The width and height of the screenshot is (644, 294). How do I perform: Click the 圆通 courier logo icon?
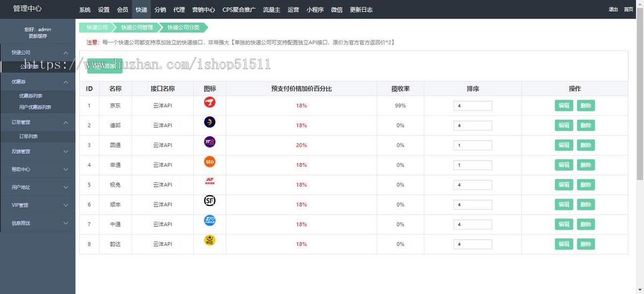click(210, 142)
